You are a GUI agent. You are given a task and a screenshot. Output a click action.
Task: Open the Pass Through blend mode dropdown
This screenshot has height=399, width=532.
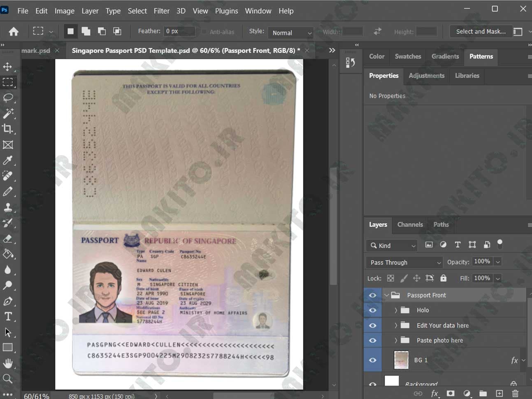point(405,262)
